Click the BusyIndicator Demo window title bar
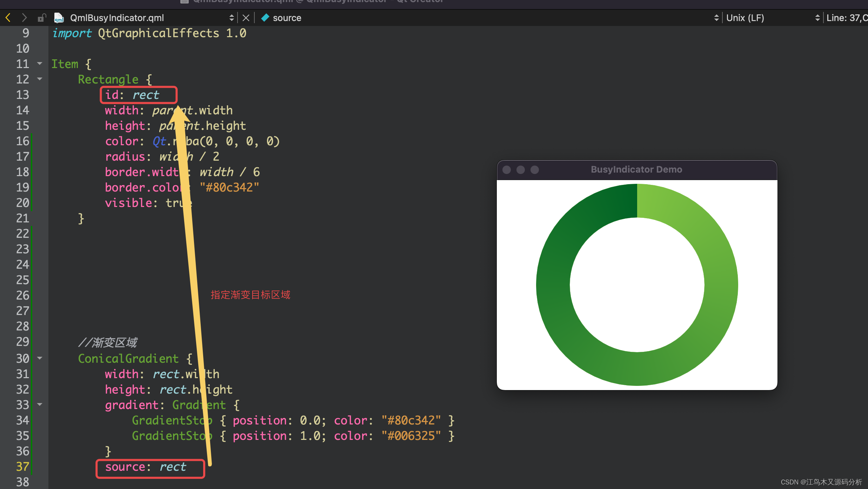 [x=636, y=170]
